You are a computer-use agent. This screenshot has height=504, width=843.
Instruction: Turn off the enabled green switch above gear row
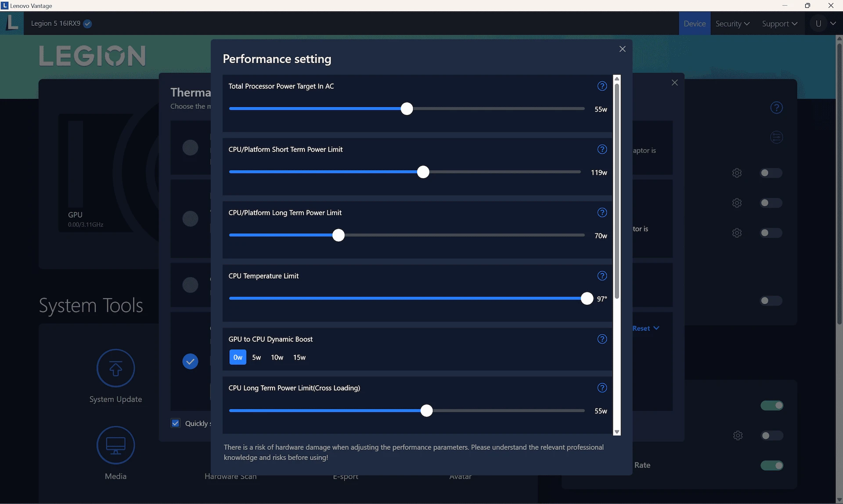pyautogui.click(x=772, y=405)
